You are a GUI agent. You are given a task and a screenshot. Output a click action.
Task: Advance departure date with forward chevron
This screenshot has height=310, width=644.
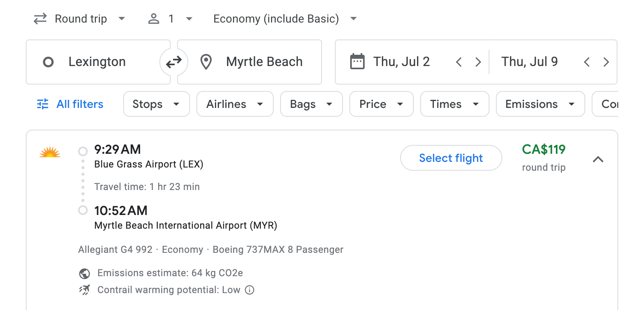pyautogui.click(x=478, y=62)
